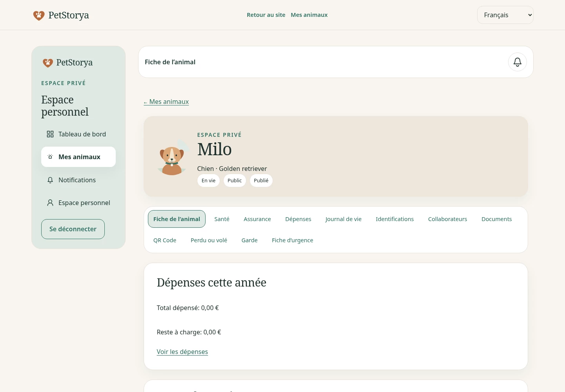Click the Chien · Golden retriever text

pos(232,169)
